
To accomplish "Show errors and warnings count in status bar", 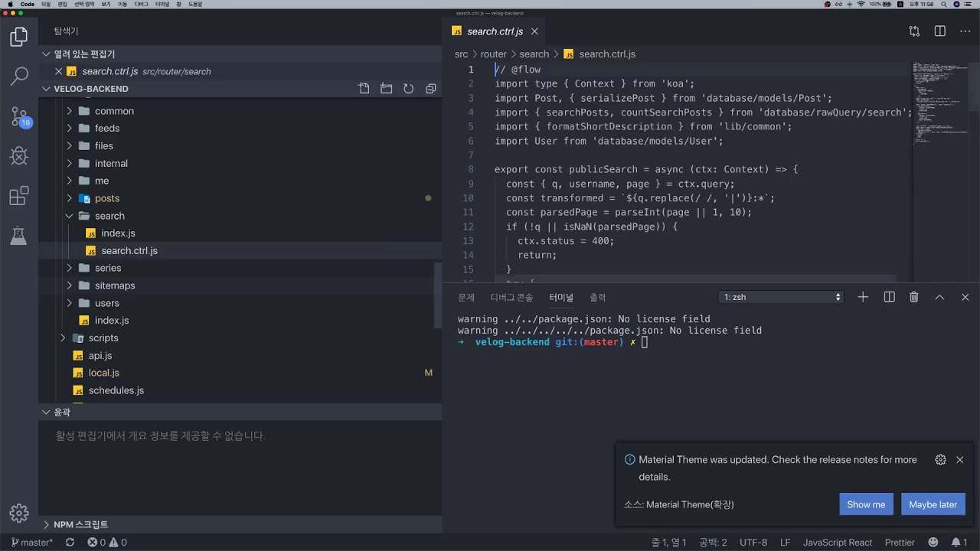I will click(107, 543).
